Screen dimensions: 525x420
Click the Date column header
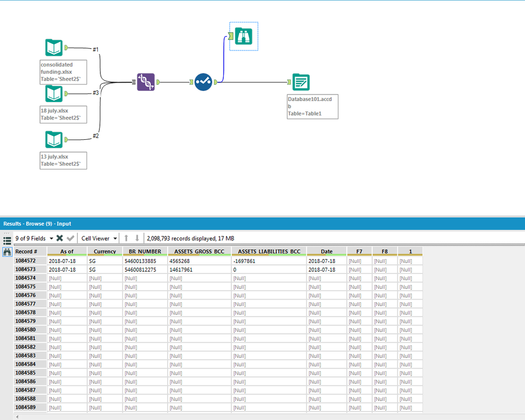tap(326, 252)
